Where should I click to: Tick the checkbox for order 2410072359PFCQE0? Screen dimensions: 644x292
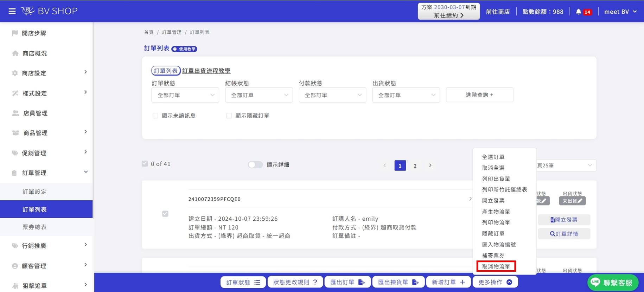[x=165, y=214]
